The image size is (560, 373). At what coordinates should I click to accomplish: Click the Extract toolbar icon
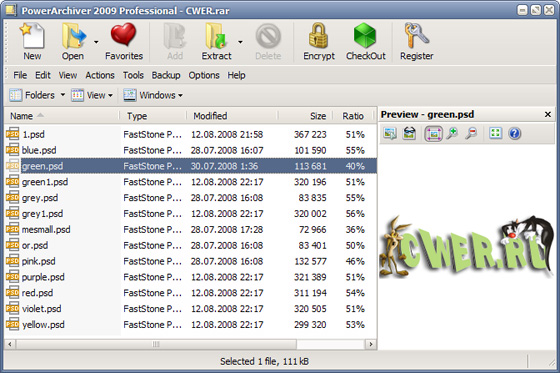click(216, 36)
